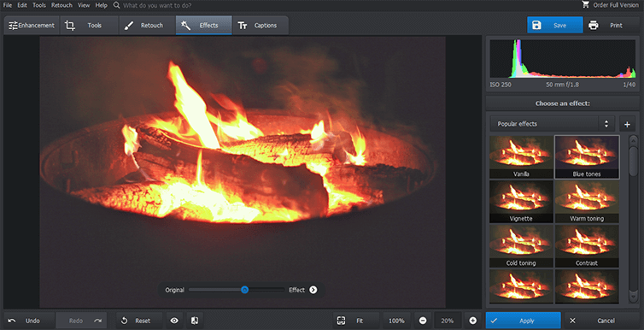644x330 pixels.
Task: Click the search box What do you want to do
Action: (x=157, y=5)
